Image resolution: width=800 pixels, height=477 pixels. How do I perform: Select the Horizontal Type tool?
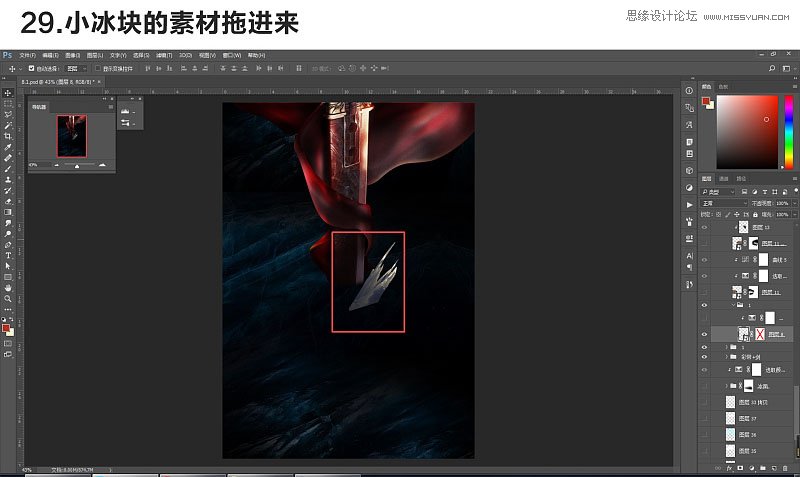click(x=8, y=255)
